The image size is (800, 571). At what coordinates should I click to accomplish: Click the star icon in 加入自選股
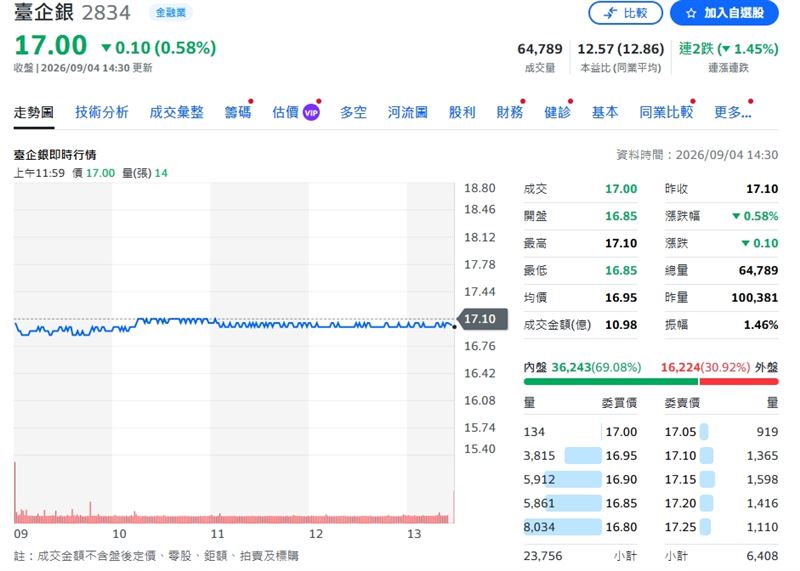pos(691,13)
